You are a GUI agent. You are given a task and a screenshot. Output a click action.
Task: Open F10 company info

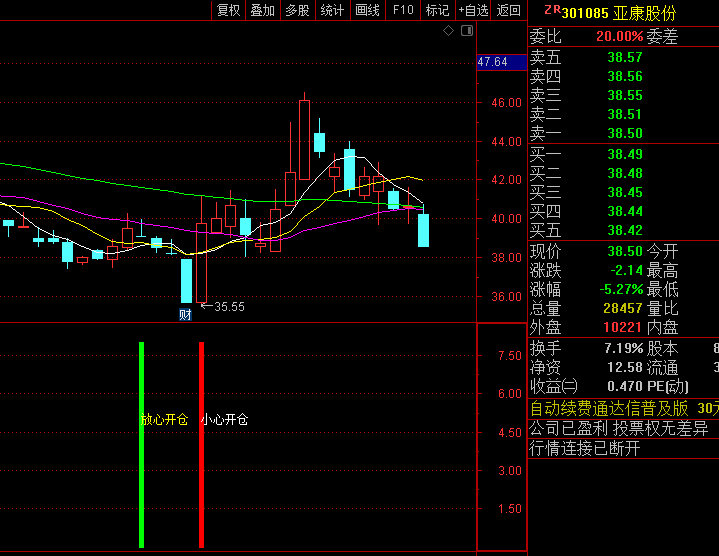[403, 10]
